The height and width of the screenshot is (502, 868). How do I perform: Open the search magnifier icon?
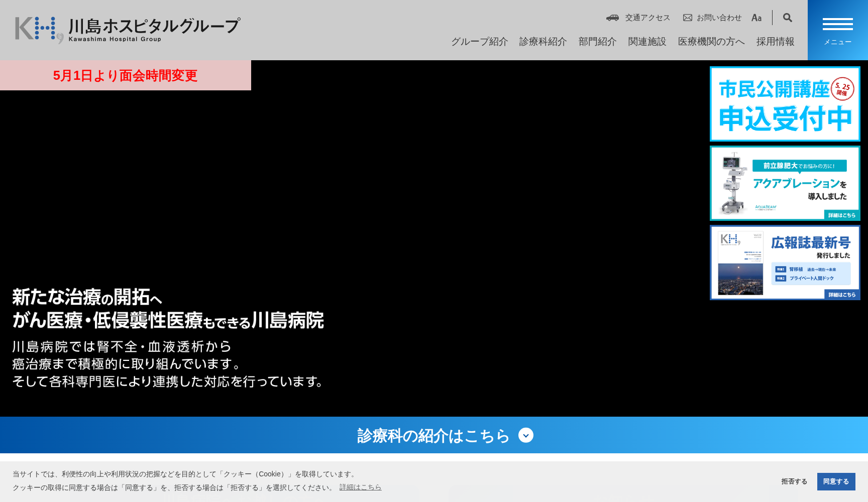click(x=788, y=18)
